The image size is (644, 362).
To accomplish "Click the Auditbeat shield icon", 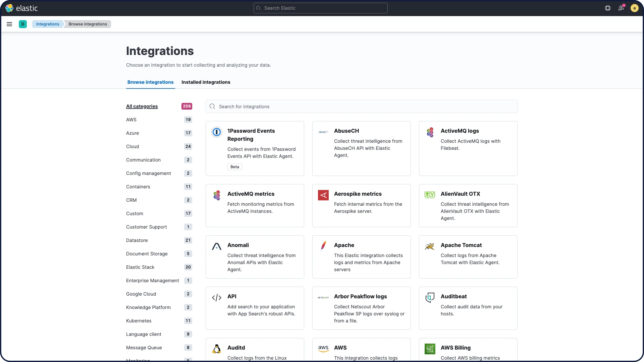I will [430, 298].
